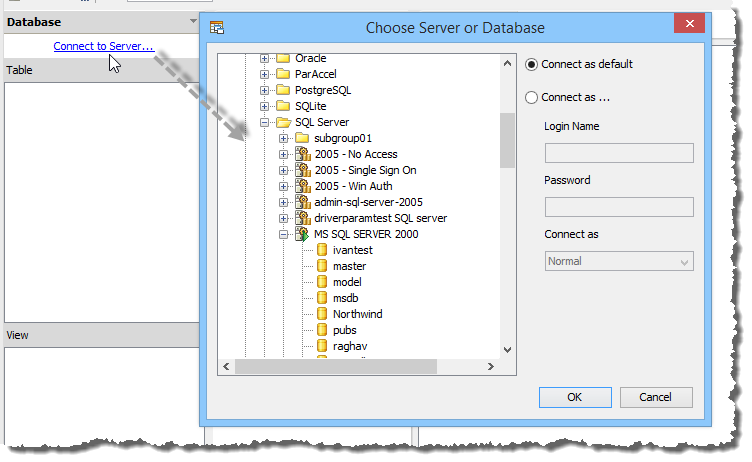Select the subgroup01 folder label
Screen dimensions: 752x462
click(x=343, y=138)
